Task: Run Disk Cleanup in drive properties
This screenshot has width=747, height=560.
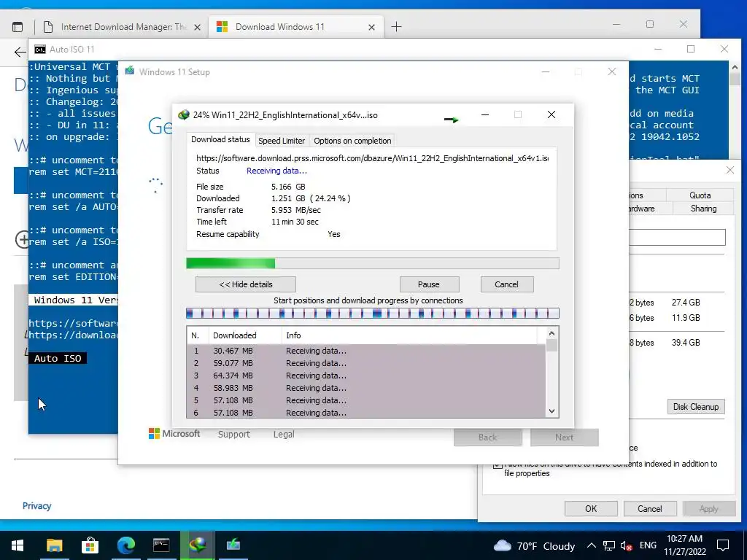Action: coord(695,407)
